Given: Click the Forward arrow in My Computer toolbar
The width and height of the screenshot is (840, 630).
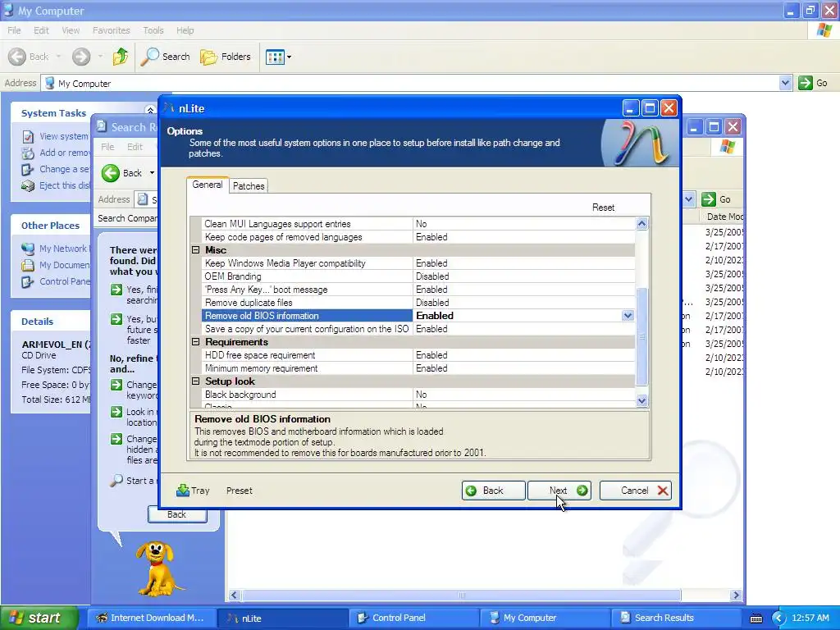Looking at the screenshot, I should (x=81, y=57).
